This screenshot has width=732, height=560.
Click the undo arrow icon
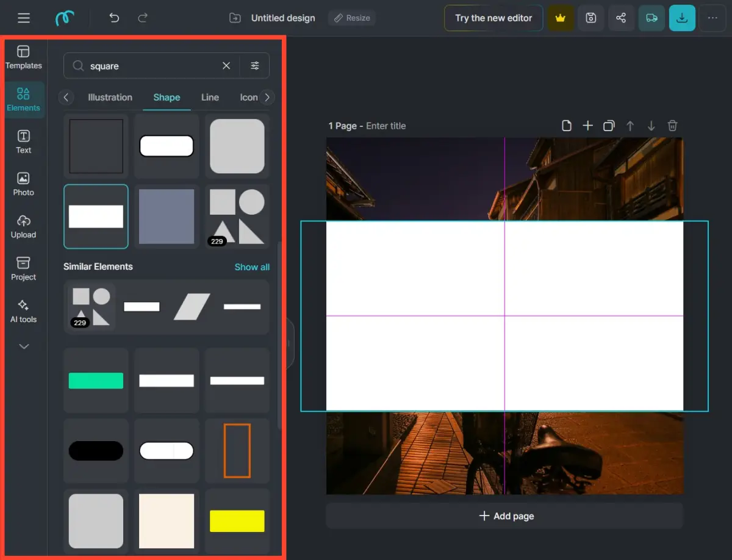click(114, 18)
